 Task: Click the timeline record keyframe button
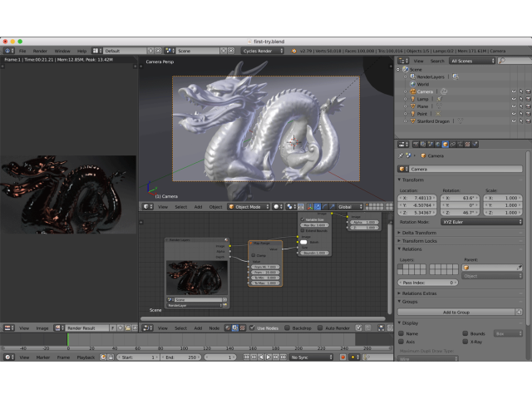pos(342,357)
